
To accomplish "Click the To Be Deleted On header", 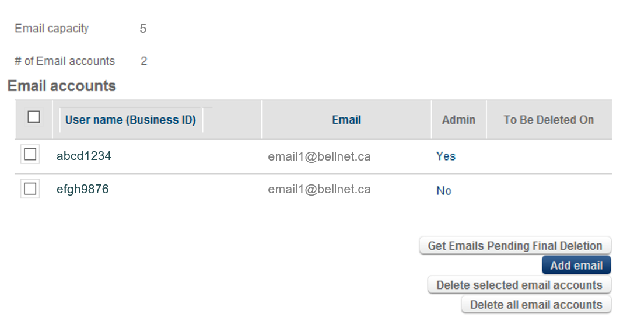I will click(x=548, y=120).
